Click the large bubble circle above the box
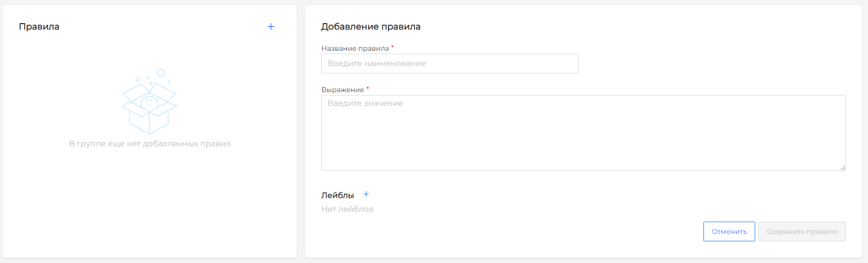The image size is (868, 263). pos(161,73)
